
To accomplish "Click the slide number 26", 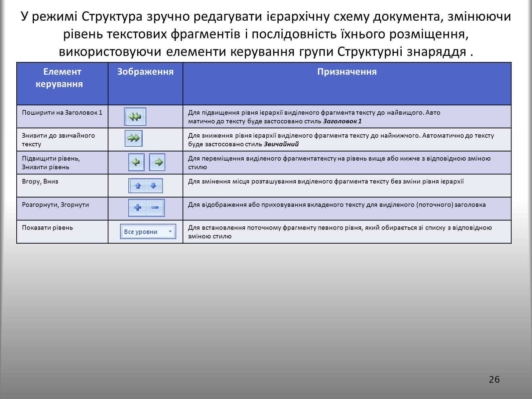I will point(494,379).
